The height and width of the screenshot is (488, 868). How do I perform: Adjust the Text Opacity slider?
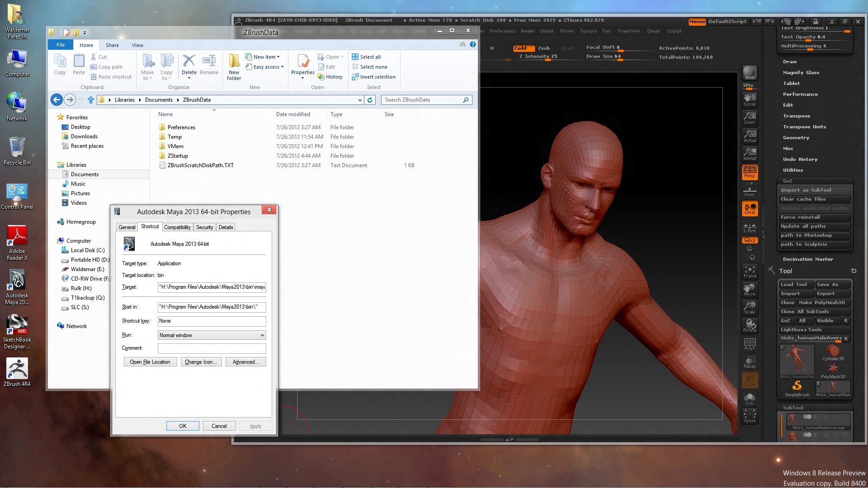click(815, 37)
